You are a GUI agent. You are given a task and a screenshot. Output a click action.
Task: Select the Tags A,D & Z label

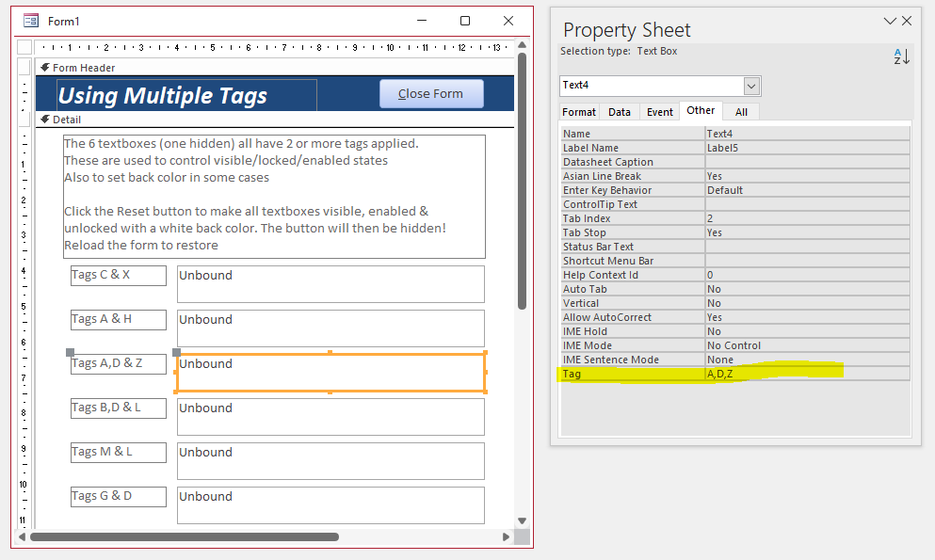click(118, 364)
